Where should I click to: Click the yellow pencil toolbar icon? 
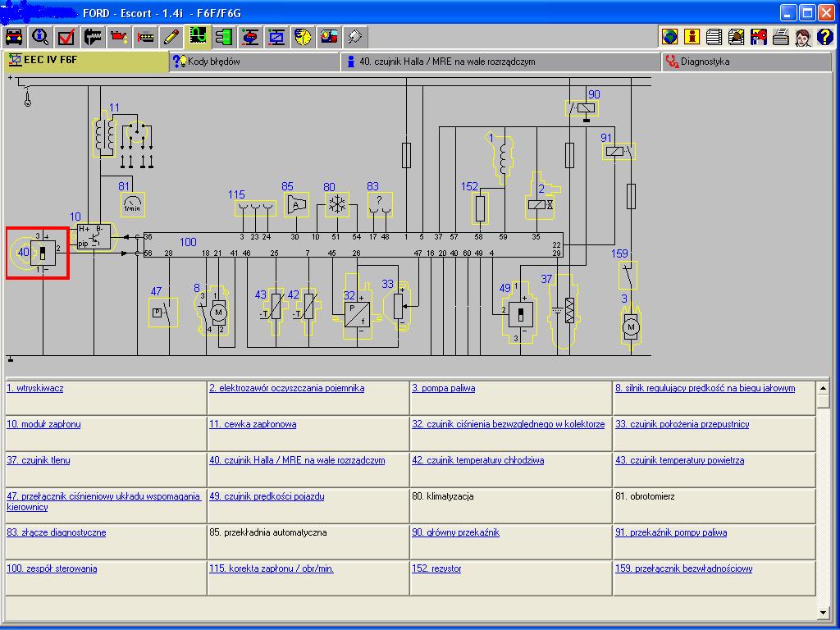point(171,37)
